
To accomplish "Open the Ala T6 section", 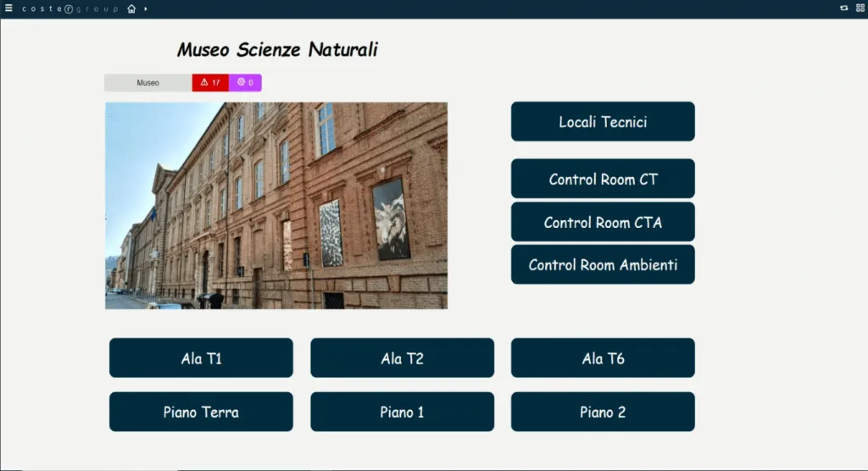I will coord(603,358).
